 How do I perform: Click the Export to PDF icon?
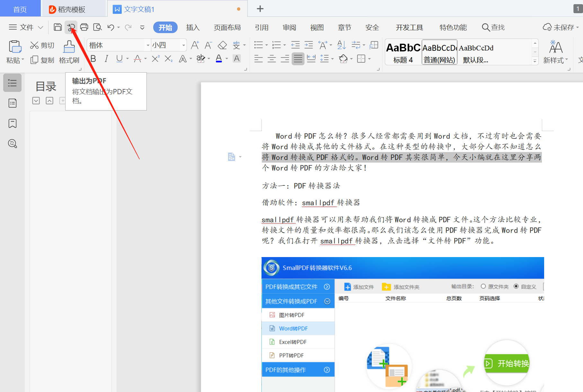click(71, 27)
